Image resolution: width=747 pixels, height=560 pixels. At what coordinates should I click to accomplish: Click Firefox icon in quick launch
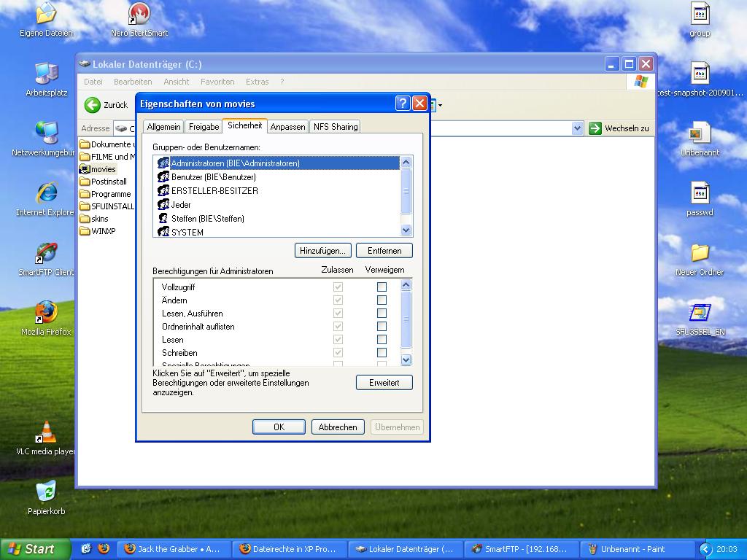coord(104,548)
